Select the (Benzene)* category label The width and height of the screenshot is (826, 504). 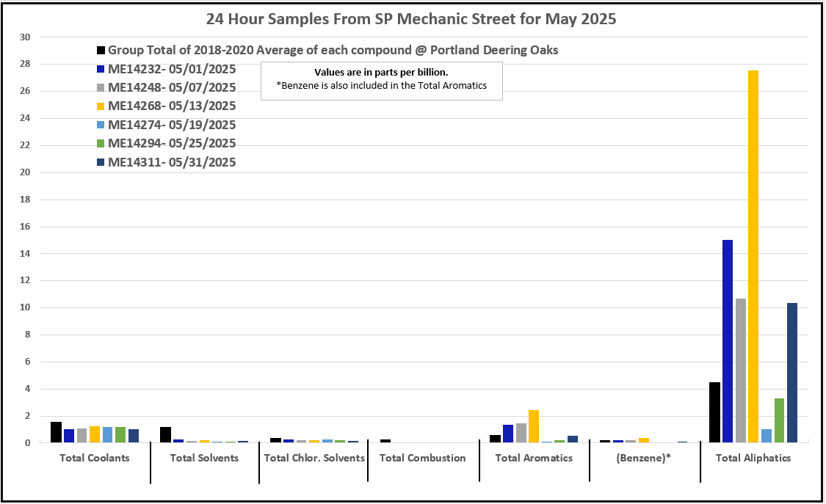[x=644, y=459]
